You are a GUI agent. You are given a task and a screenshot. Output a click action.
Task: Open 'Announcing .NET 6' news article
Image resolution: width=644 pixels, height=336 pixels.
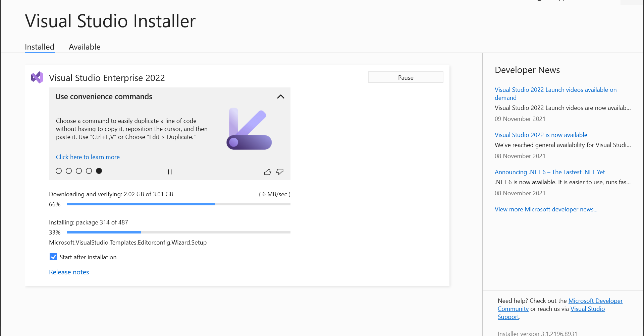[550, 172]
